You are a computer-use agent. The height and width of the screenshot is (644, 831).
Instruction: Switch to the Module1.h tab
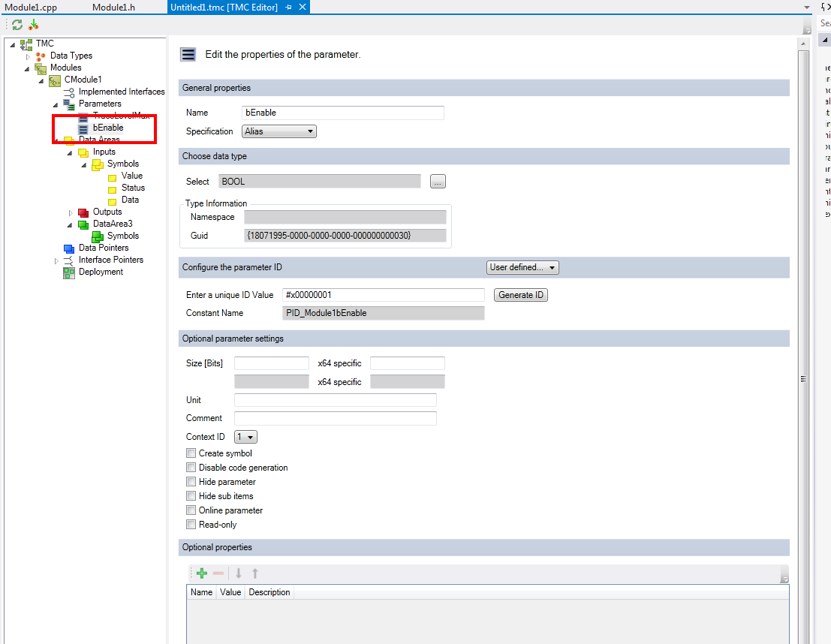[x=113, y=8]
